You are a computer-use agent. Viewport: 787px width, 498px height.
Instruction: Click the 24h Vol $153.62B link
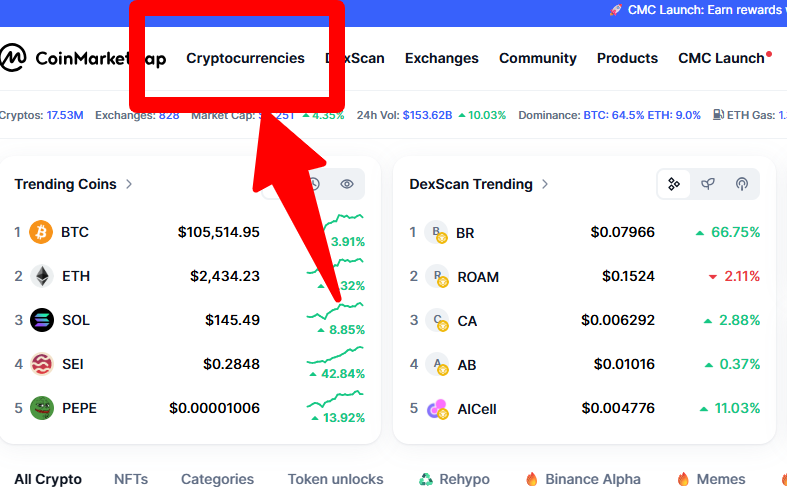click(427, 115)
